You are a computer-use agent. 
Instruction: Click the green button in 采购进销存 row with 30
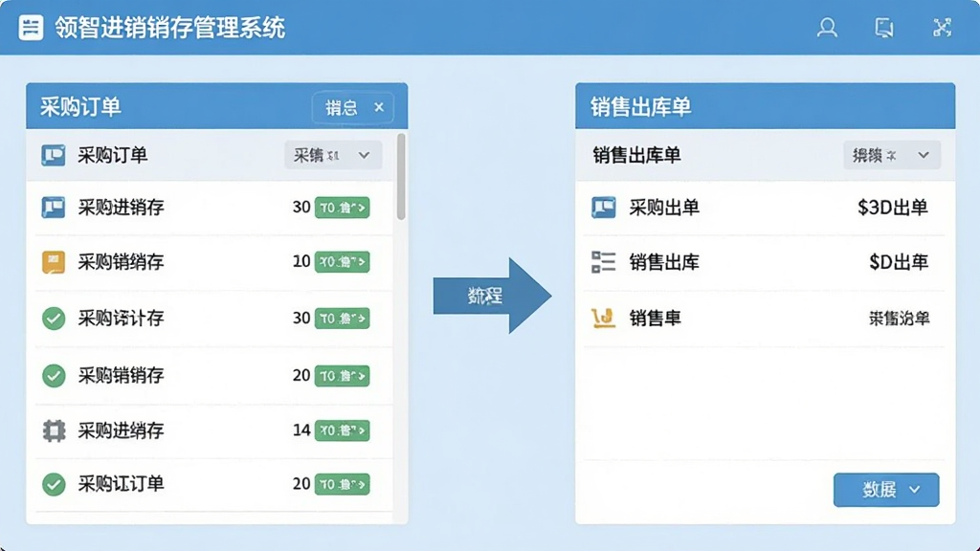[x=342, y=208]
